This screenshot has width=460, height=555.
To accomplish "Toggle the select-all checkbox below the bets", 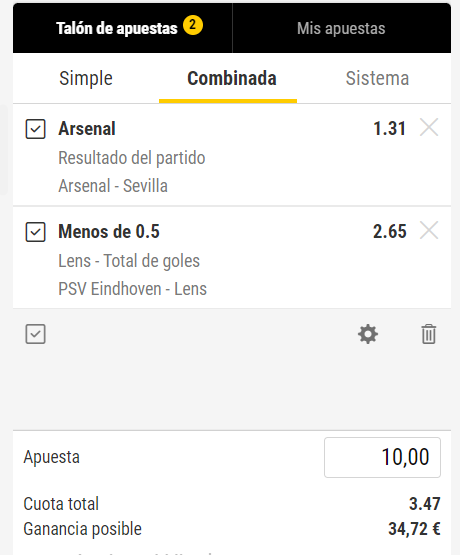I will (x=35, y=334).
